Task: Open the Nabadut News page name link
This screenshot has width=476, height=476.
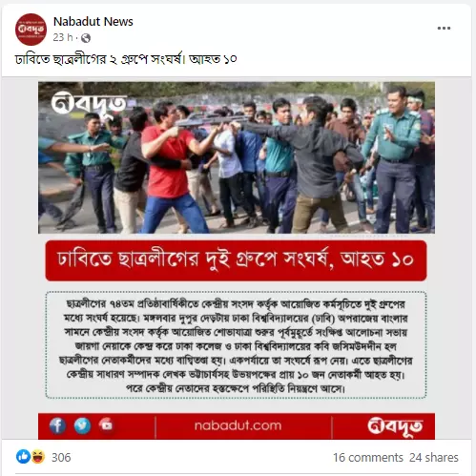Action: (93, 22)
